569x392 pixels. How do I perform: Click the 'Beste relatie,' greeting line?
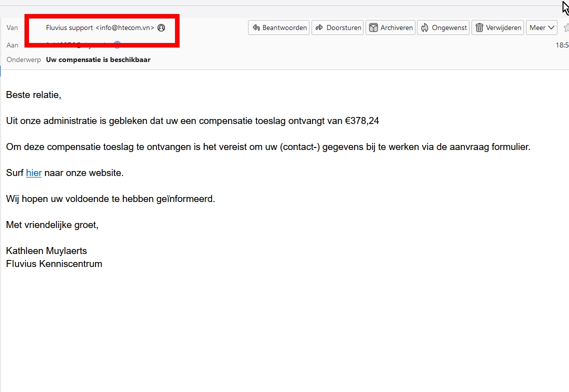point(33,95)
